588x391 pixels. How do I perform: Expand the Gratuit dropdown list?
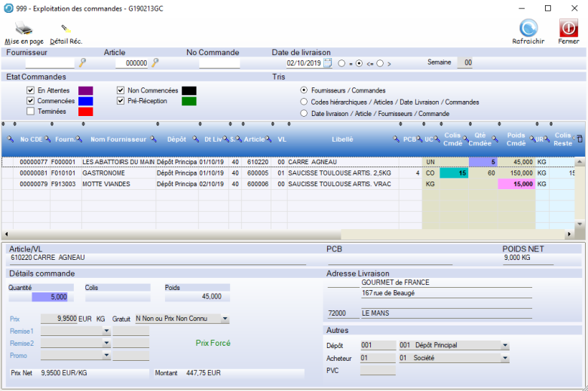point(225,319)
